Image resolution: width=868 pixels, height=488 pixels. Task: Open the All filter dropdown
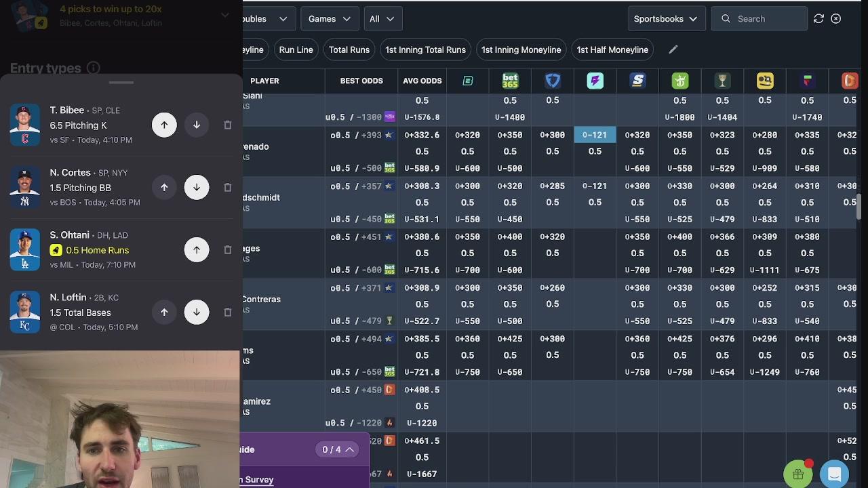(383, 19)
